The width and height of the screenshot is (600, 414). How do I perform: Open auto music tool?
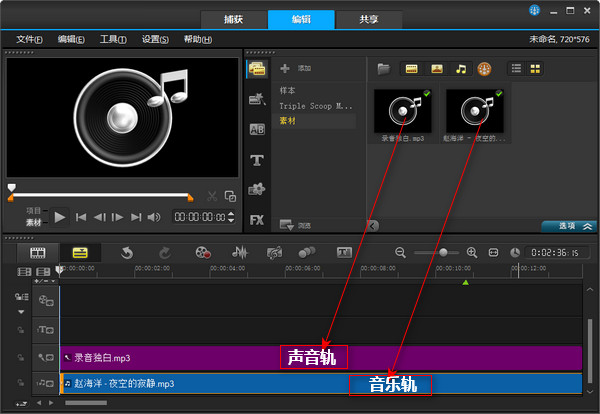(274, 253)
